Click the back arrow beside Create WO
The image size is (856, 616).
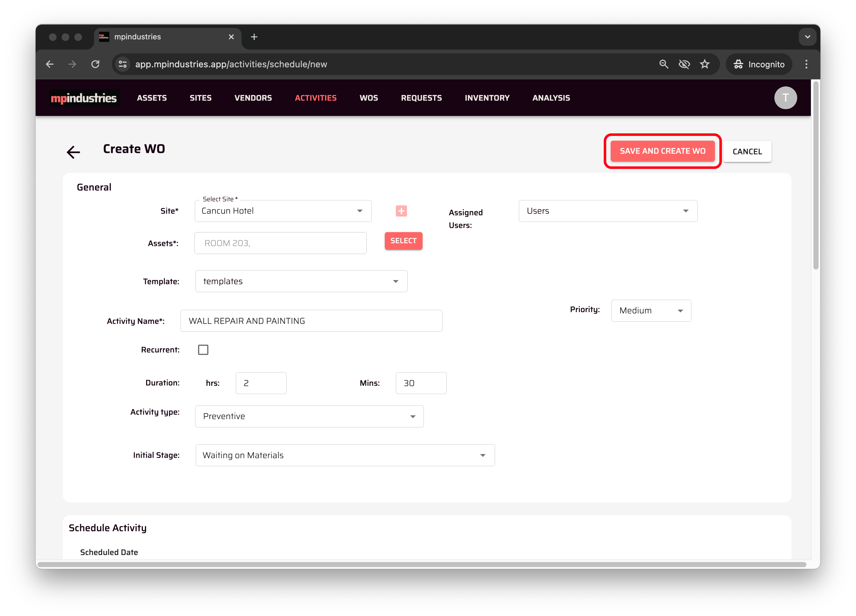[73, 152]
